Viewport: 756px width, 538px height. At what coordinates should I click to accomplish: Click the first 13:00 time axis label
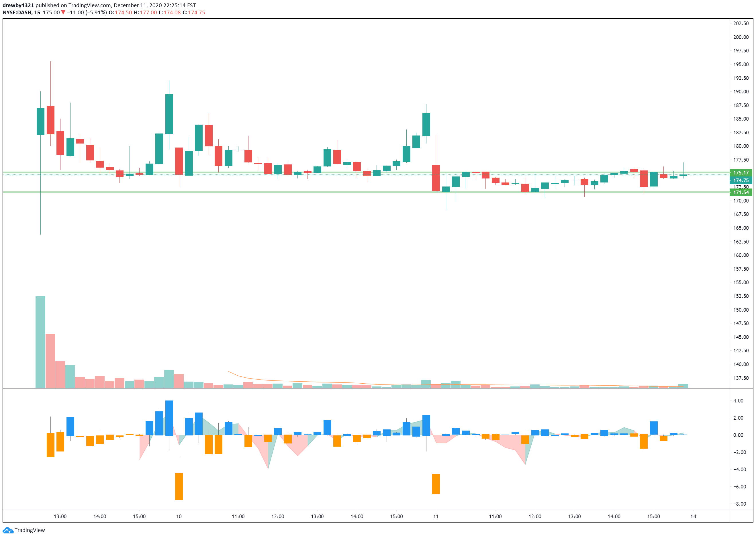[x=60, y=517]
